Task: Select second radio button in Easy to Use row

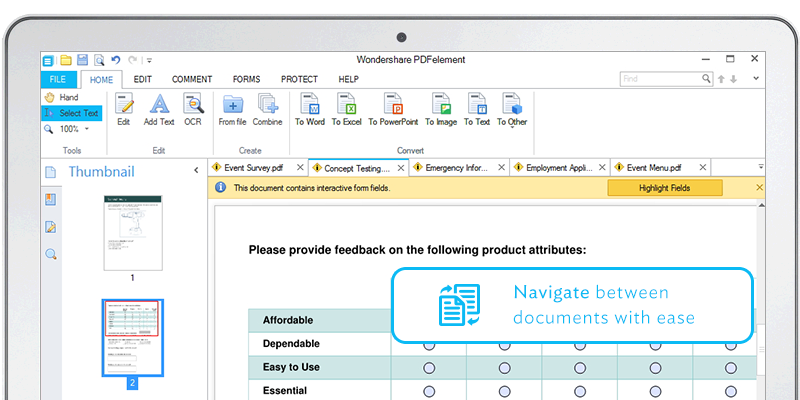Action: [x=505, y=368]
